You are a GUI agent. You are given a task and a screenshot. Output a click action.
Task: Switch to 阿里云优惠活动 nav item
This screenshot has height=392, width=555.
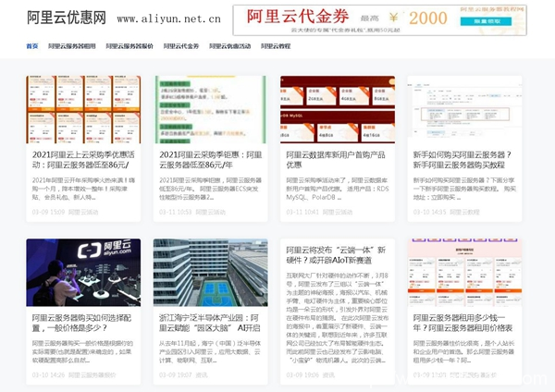[x=230, y=45]
